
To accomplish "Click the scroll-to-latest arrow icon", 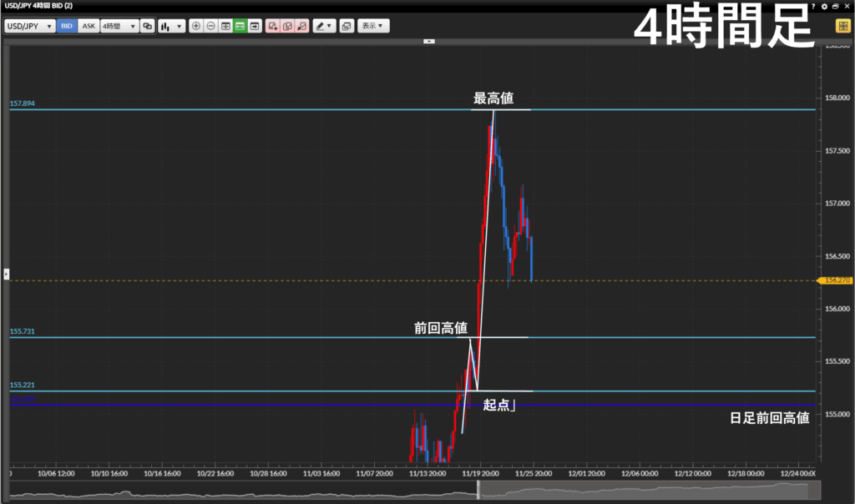I will pos(254,26).
